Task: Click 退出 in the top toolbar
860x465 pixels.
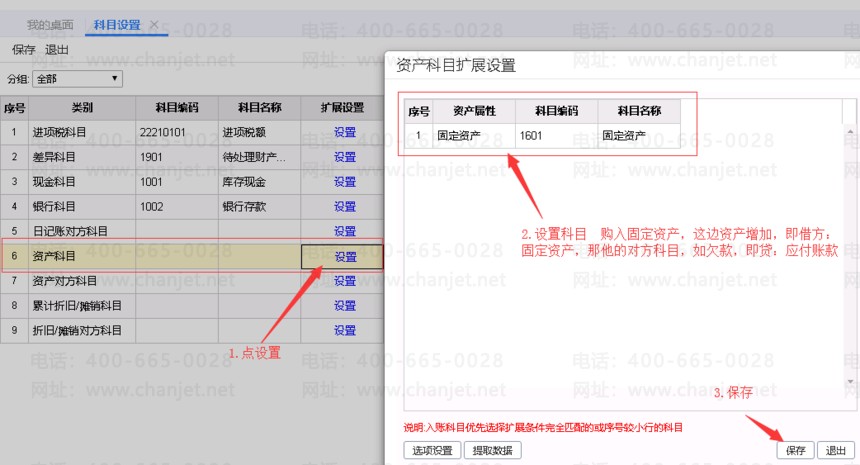Action: pyautogui.click(x=56, y=50)
